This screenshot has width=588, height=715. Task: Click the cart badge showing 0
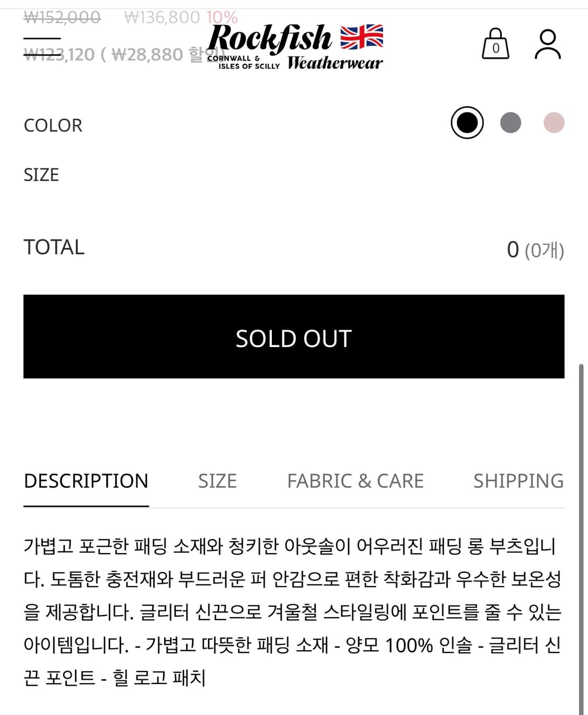pos(495,49)
